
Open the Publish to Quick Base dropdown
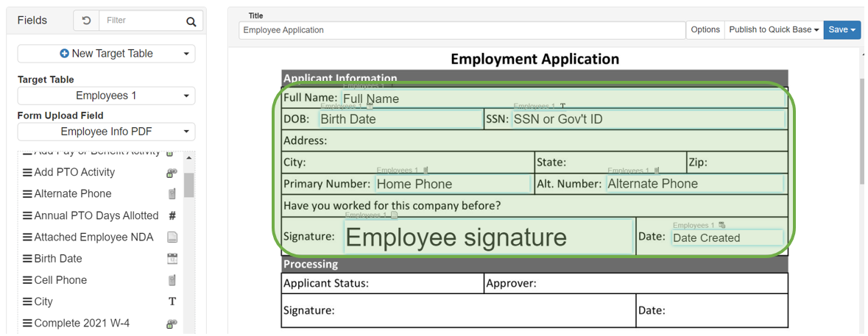tap(774, 30)
